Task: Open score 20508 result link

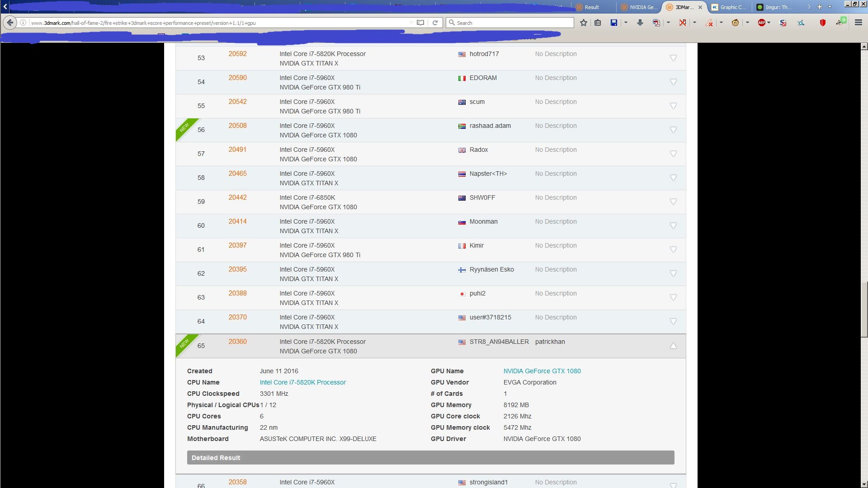Action: 237,126
